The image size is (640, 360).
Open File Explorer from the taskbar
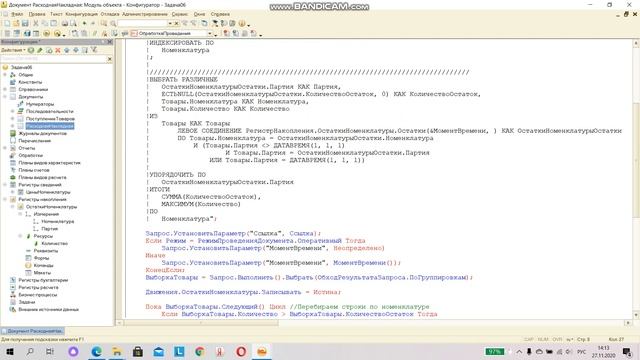tap(117, 351)
